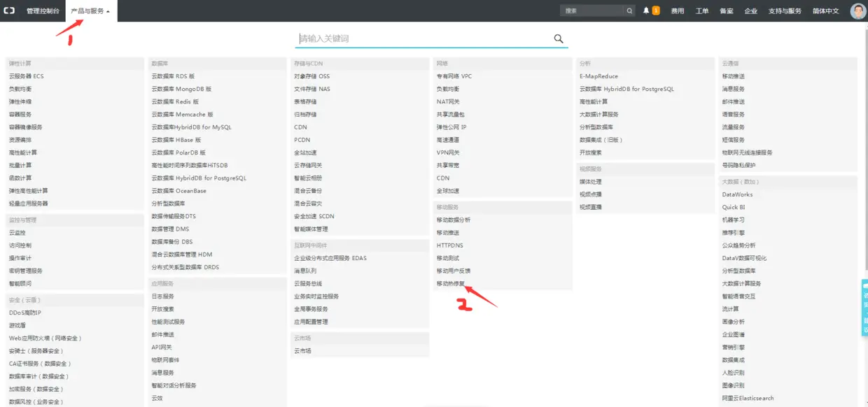Open 移动数据分析

coord(454,220)
